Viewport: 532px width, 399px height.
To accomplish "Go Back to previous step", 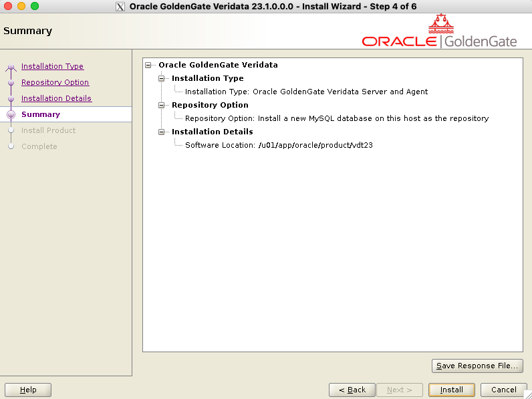I will click(x=352, y=390).
